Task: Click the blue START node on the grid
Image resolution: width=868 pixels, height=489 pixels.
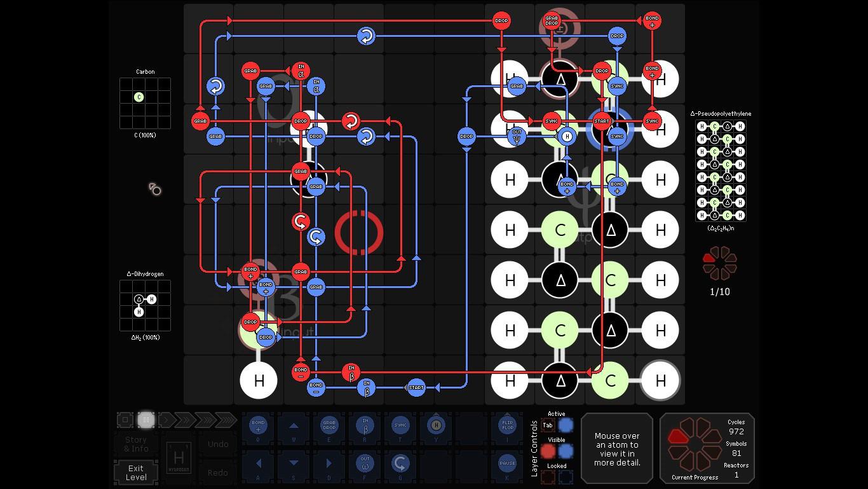Action: click(416, 387)
